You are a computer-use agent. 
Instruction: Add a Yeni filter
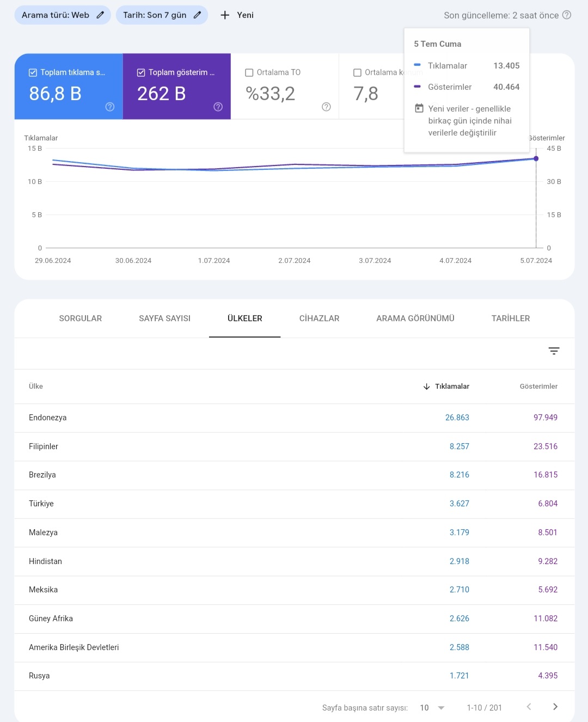[x=237, y=15]
